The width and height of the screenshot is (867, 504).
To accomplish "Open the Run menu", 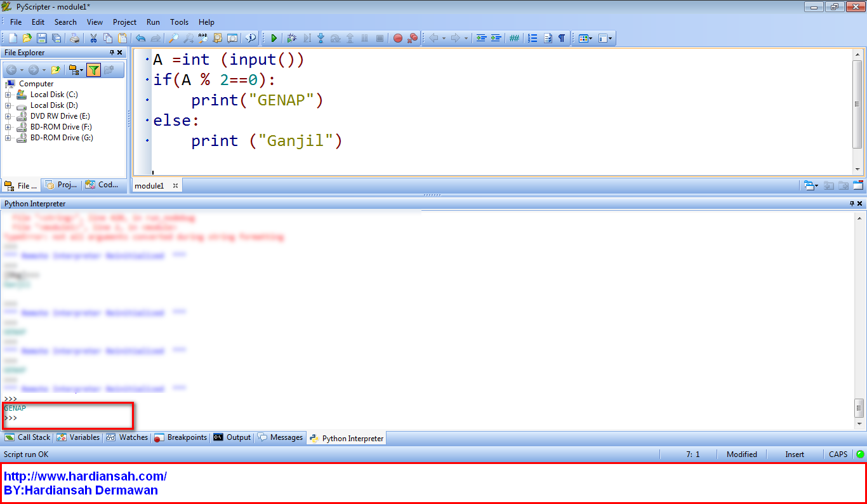I will [x=153, y=22].
